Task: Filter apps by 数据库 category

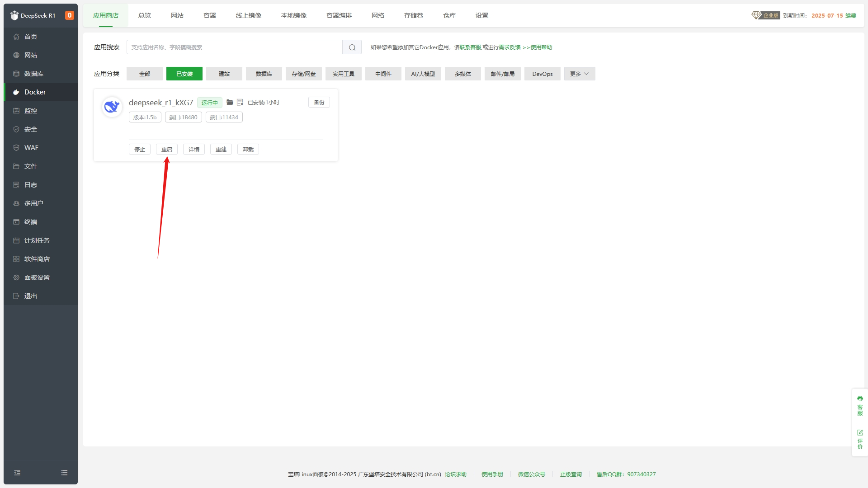Action: pyautogui.click(x=264, y=74)
